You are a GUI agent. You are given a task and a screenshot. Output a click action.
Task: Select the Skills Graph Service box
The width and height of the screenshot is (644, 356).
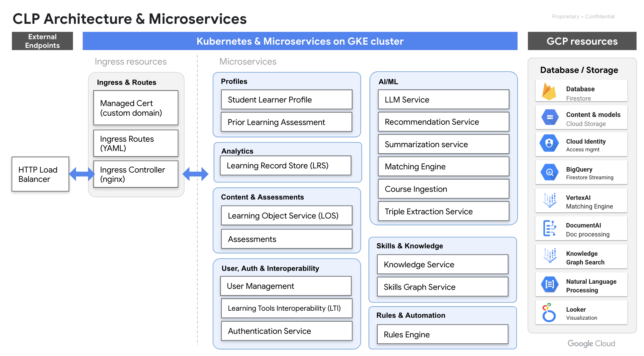[443, 287]
